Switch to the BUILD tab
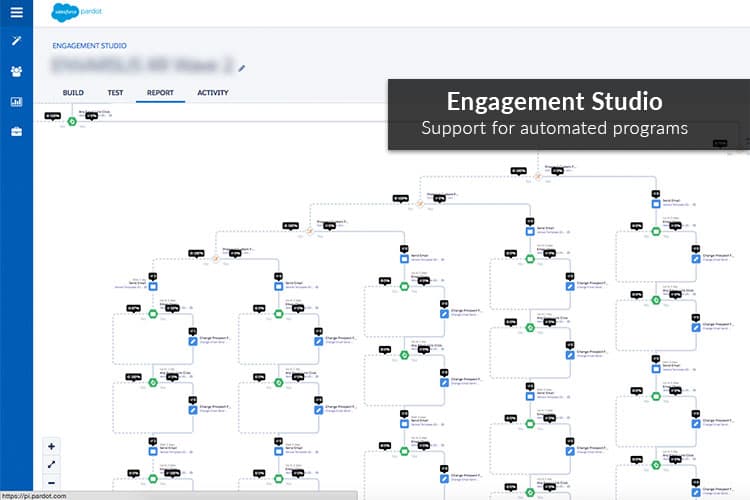Image resolution: width=750 pixels, height=500 pixels. click(73, 93)
